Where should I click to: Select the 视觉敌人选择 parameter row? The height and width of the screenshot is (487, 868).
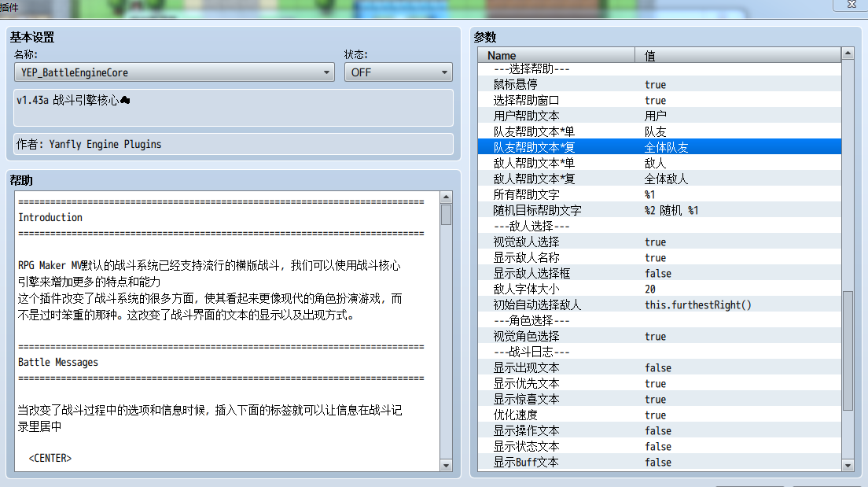[660, 242]
